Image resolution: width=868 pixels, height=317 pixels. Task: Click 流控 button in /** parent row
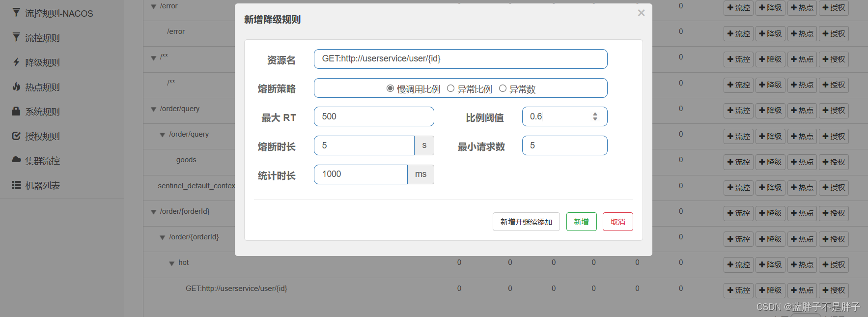pyautogui.click(x=738, y=59)
